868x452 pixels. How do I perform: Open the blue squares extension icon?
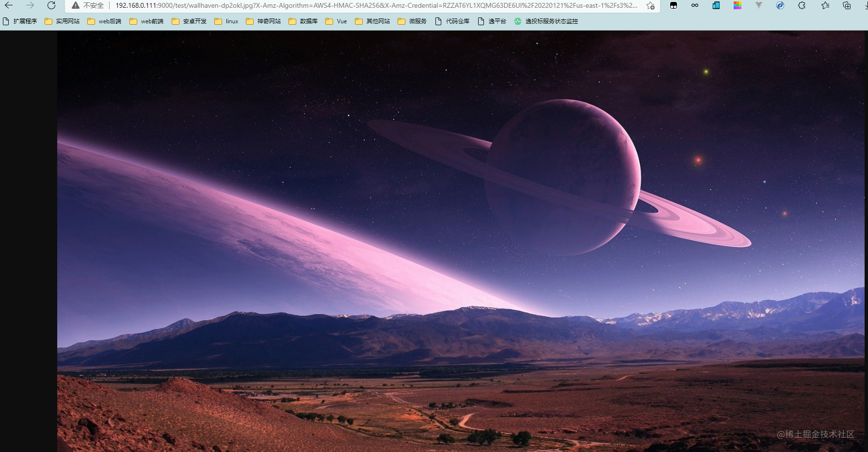click(716, 5)
